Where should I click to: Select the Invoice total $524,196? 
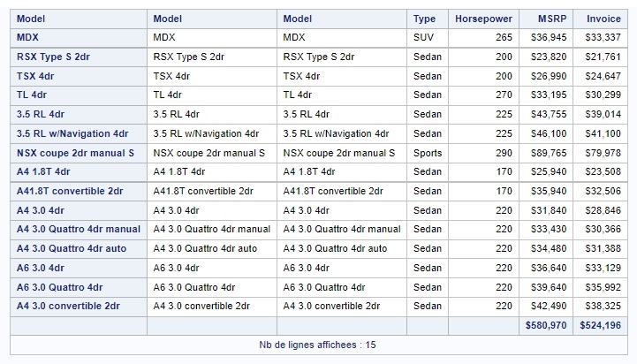[601, 326]
